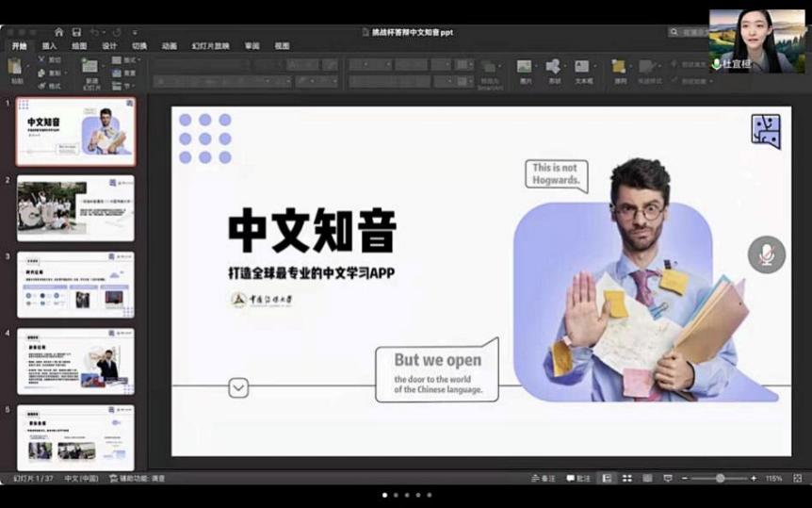Toggle the 备注 notes pane
This screenshot has width=812, height=508.
click(x=542, y=479)
